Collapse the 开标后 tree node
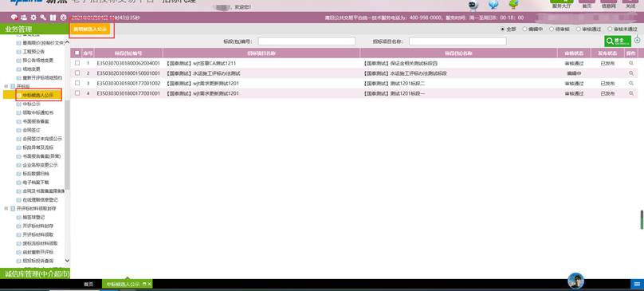Screen dimensions: 644x291 [6, 86]
